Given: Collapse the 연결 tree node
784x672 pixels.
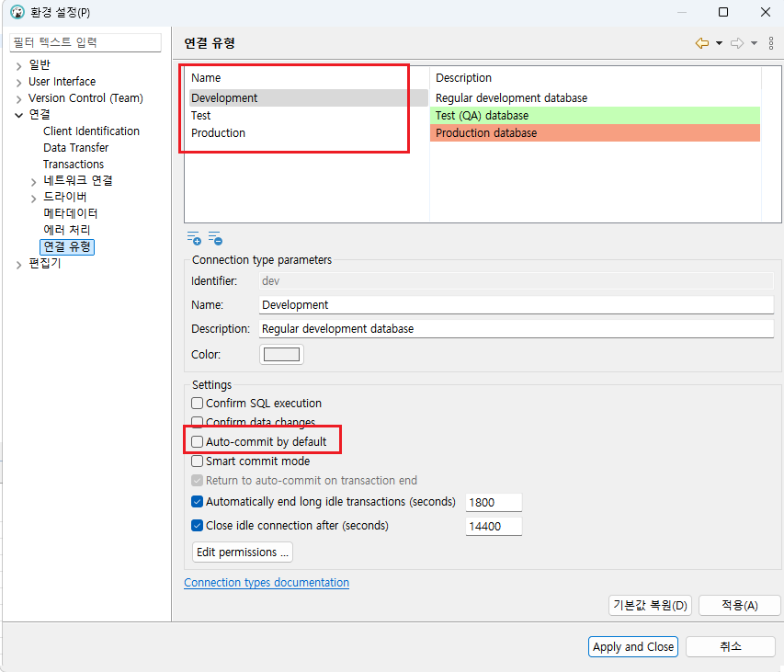Looking at the screenshot, I should pyautogui.click(x=18, y=116).
